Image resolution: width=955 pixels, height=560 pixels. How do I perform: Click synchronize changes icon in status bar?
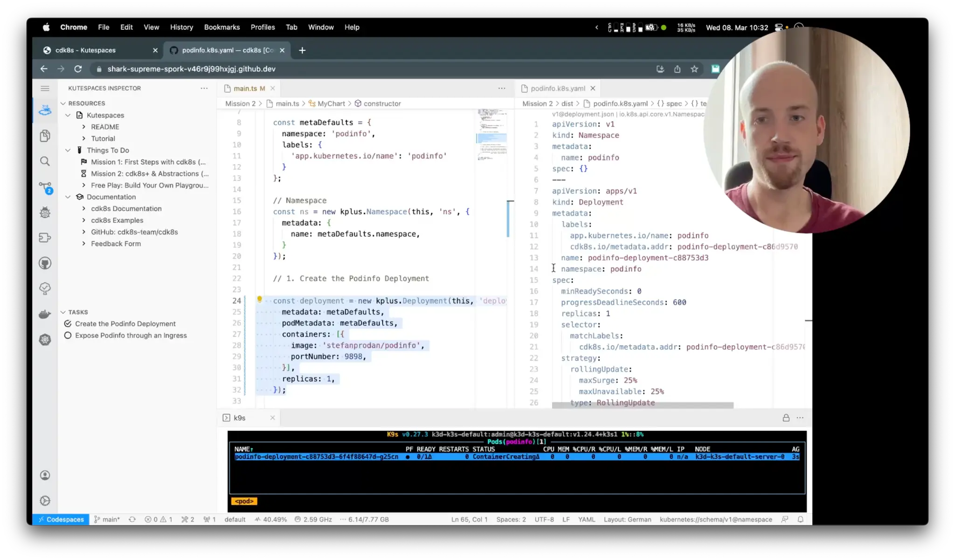[x=132, y=519]
